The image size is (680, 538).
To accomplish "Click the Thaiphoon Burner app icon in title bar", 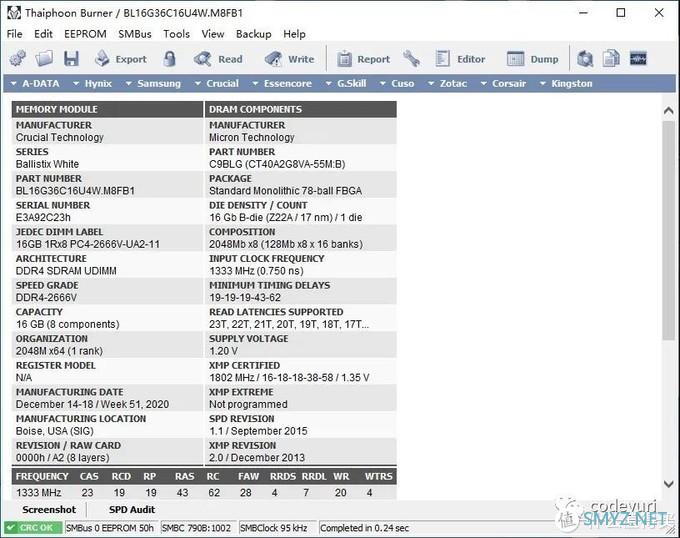I will 14,13.
